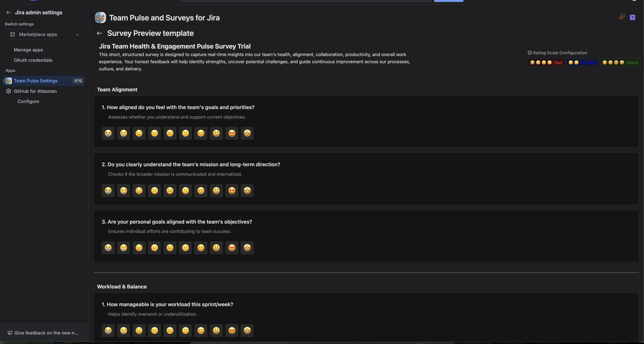Screen dimensions: 644x344
Task: Click the Team Pulse Settings app icon
Action: click(x=9, y=81)
